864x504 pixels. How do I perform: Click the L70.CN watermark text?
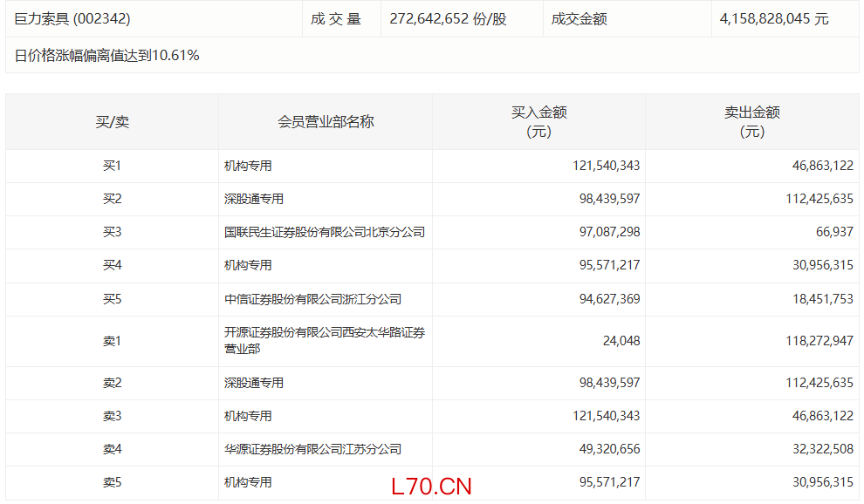431,487
